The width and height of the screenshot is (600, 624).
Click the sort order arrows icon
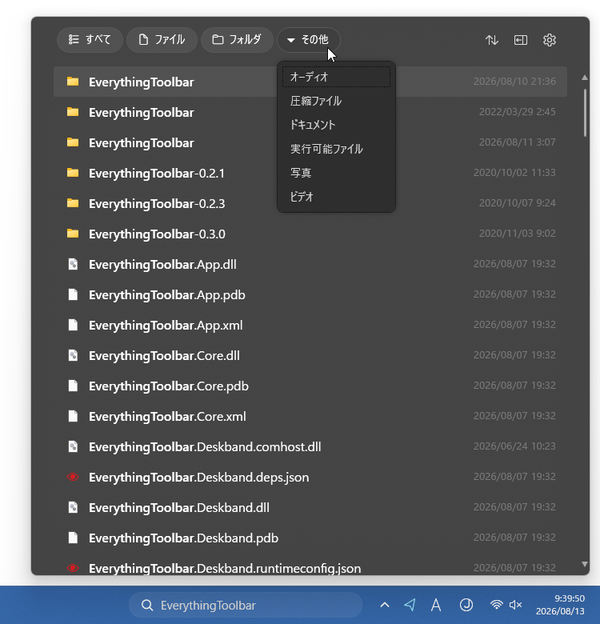pos(492,40)
